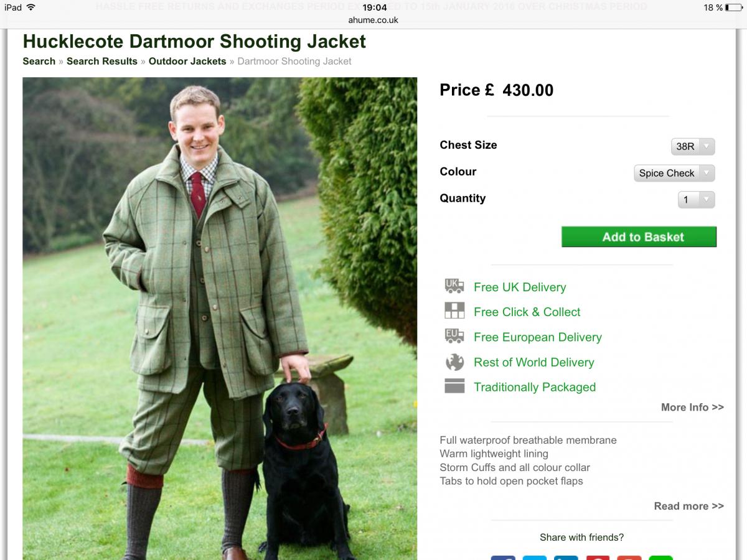Share on Pinterest using the red icon
Image resolution: width=747 pixels, height=560 pixels.
tap(598, 558)
